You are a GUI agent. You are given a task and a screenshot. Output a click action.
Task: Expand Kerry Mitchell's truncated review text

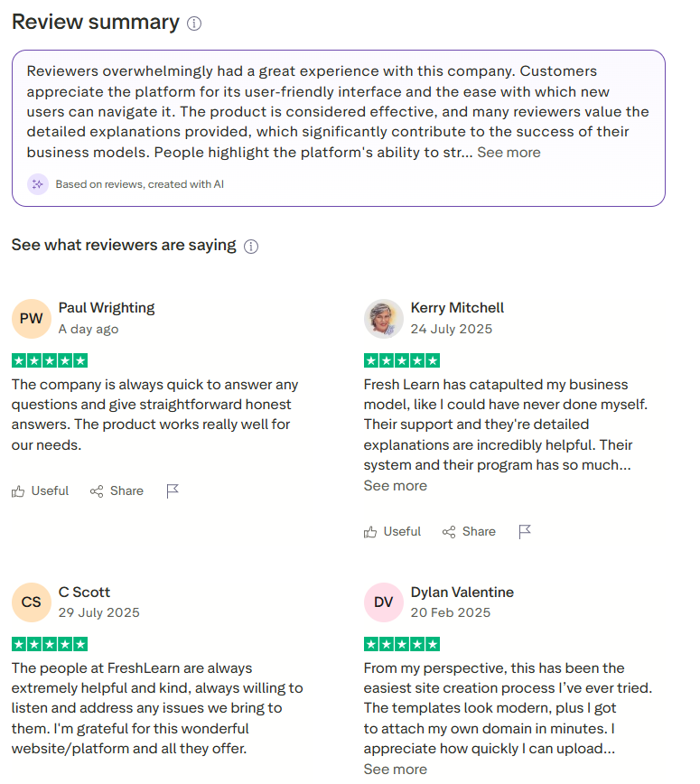tap(395, 485)
